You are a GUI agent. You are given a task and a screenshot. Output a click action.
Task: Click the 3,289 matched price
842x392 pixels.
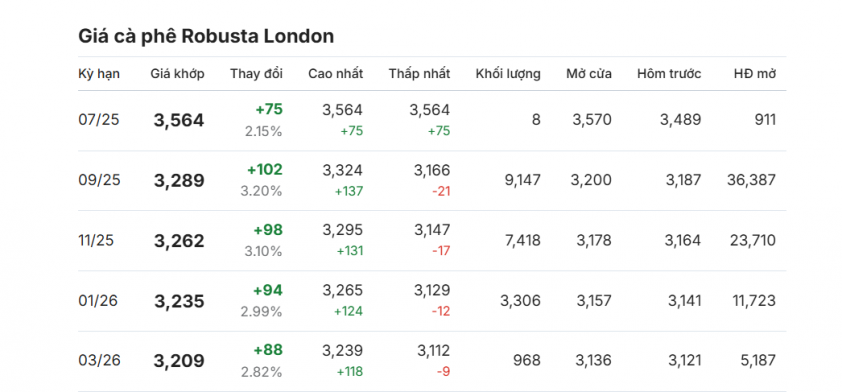click(x=179, y=180)
